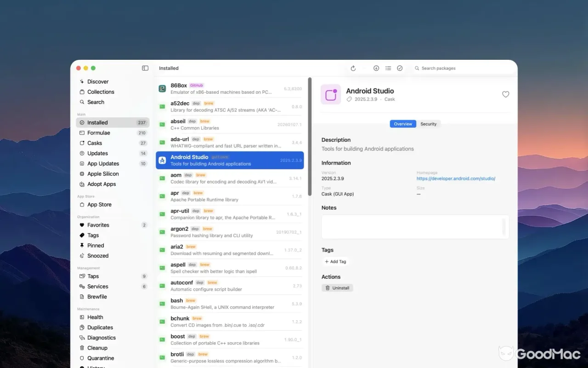Click the aria2 package terminal icon
588x368 pixels.
pyautogui.click(x=162, y=250)
